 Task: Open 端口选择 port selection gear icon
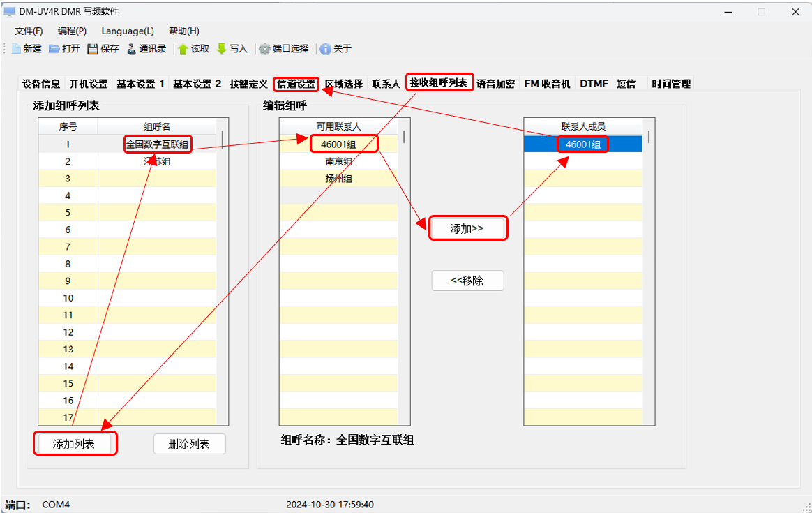265,49
